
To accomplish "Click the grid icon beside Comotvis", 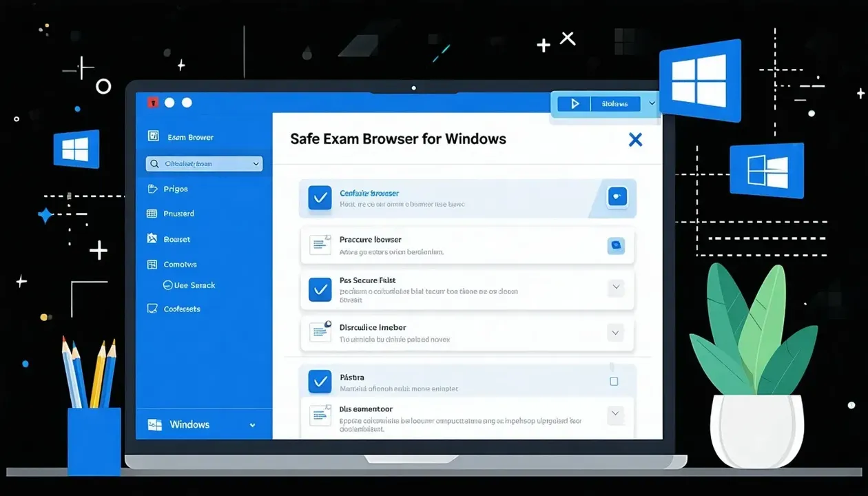I will pyautogui.click(x=152, y=265).
